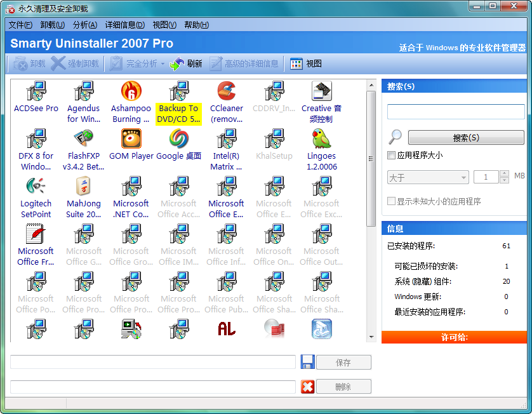The width and height of the screenshot is (532, 414).
Task: Click the red X delete icon
Action: click(x=308, y=386)
